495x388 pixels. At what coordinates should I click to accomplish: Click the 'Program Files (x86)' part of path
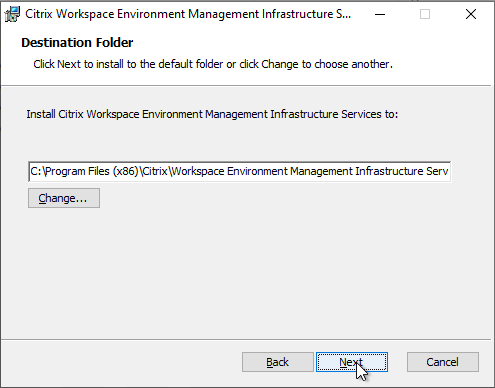point(92,171)
